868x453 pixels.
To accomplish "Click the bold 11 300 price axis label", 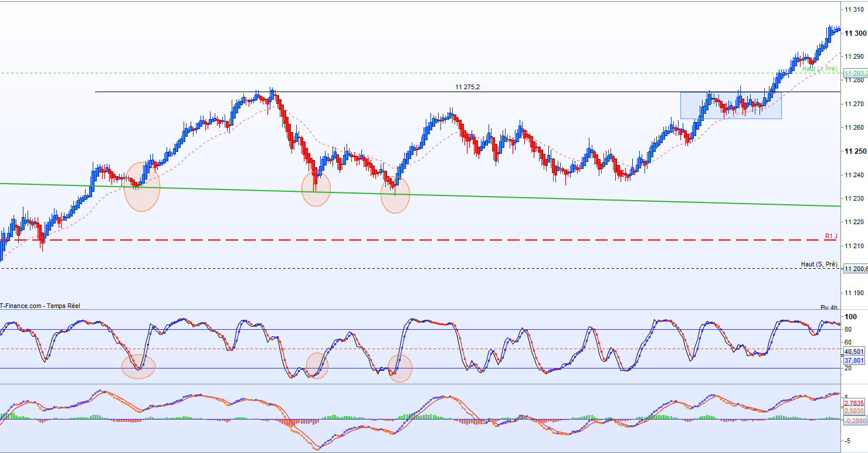I will pos(853,33).
